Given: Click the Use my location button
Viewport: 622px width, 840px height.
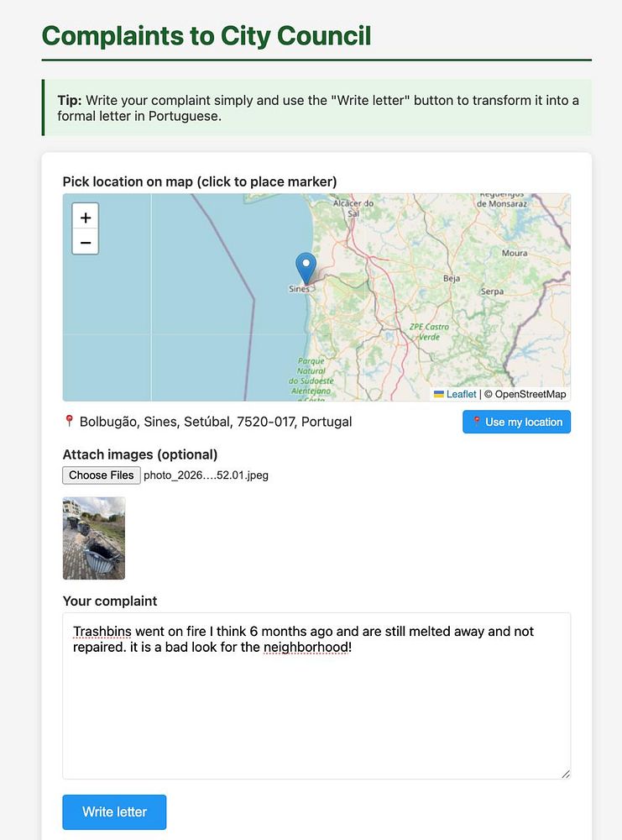Looking at the screenshot, I should (516, 423).
